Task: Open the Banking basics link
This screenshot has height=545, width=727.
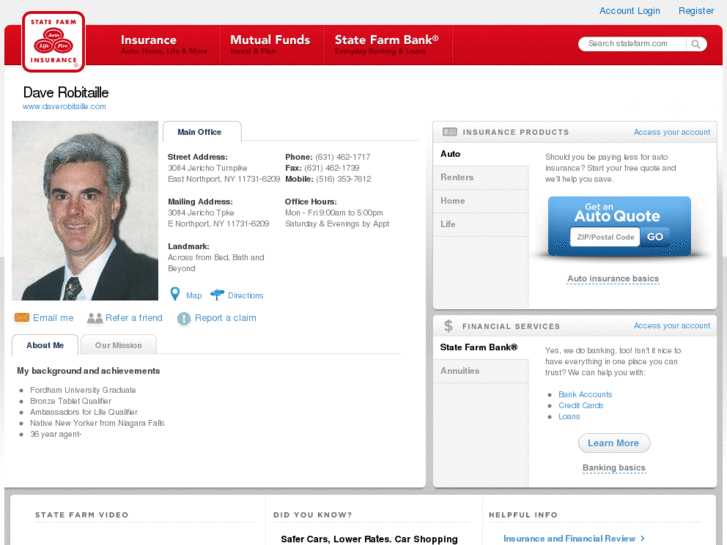Action: point(614,468)
